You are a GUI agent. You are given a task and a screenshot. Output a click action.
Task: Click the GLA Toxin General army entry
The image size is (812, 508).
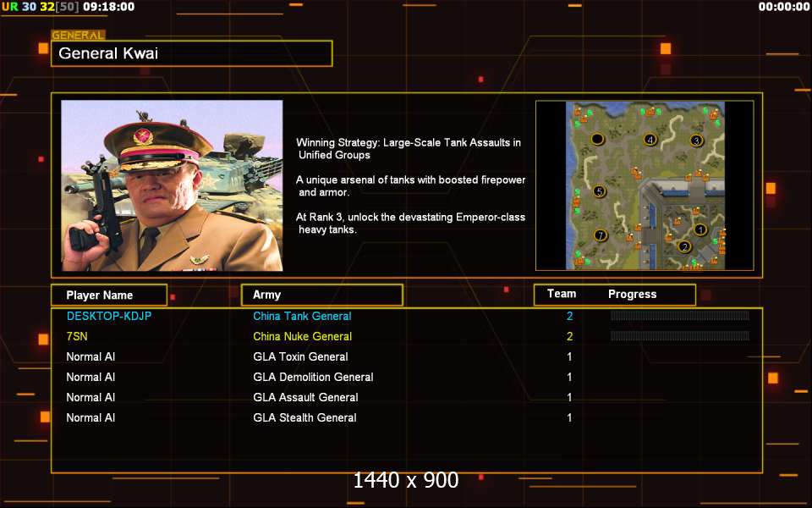point(300,356)
